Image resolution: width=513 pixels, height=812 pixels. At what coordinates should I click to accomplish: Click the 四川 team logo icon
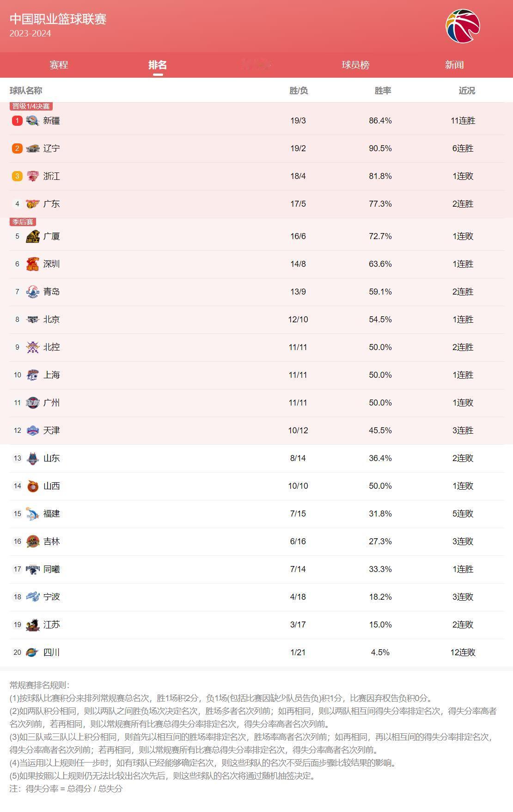[x=32, y=652]
